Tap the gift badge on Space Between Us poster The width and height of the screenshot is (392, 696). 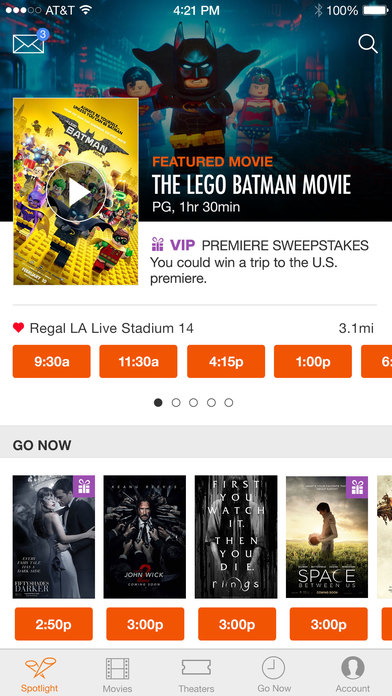click(x=357, y=487)
